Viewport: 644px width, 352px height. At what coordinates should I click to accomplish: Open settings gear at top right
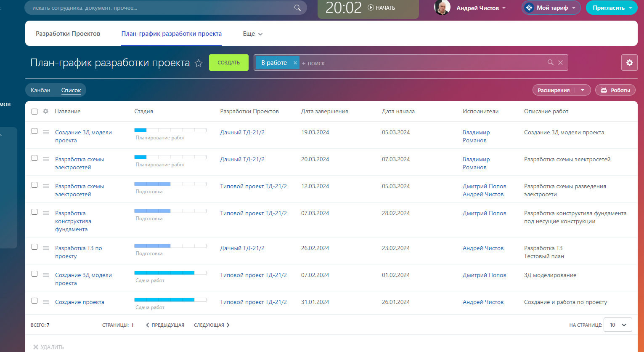(x=629, y=63)
